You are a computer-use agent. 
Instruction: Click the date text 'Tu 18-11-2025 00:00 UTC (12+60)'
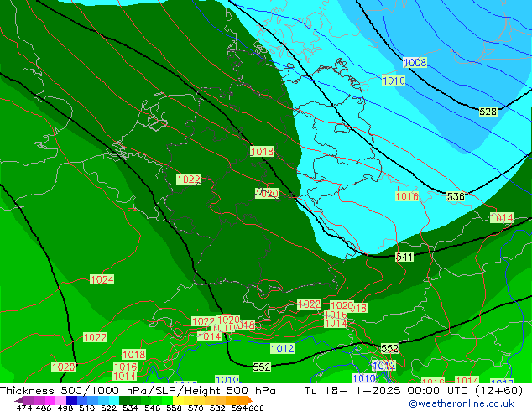(x=414, y=391)
